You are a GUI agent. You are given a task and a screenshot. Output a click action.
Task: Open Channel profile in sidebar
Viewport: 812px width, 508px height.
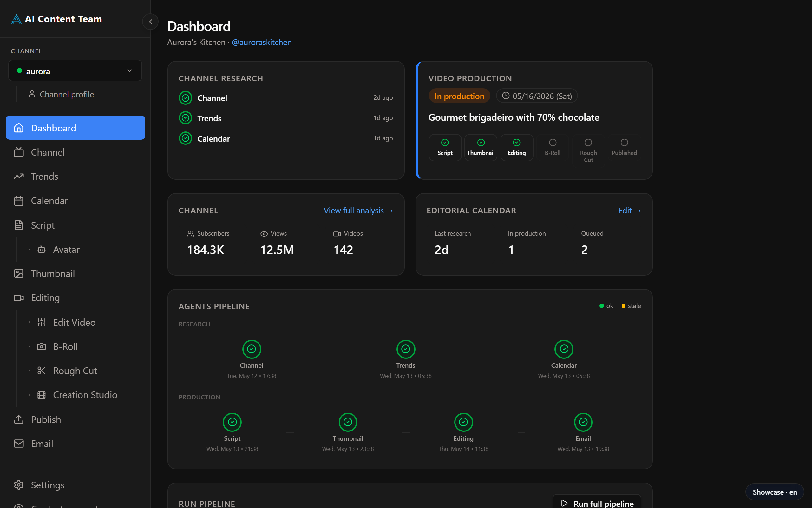coord(62,94)
